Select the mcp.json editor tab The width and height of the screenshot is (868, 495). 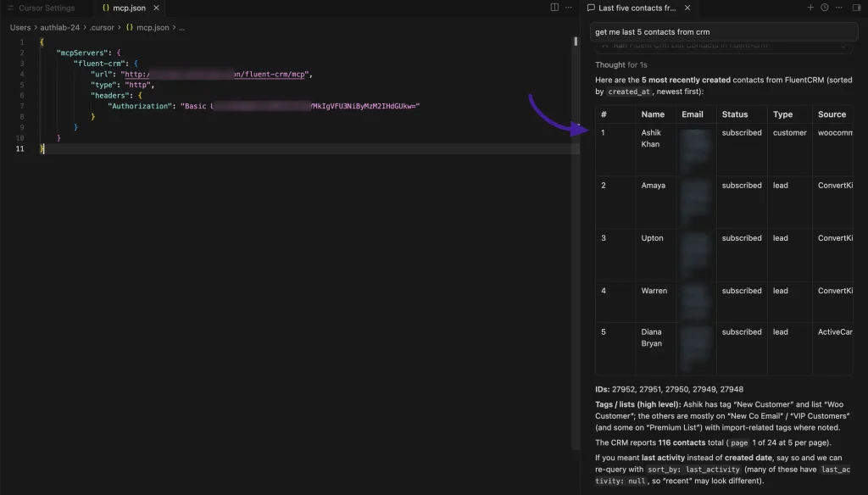129,8
